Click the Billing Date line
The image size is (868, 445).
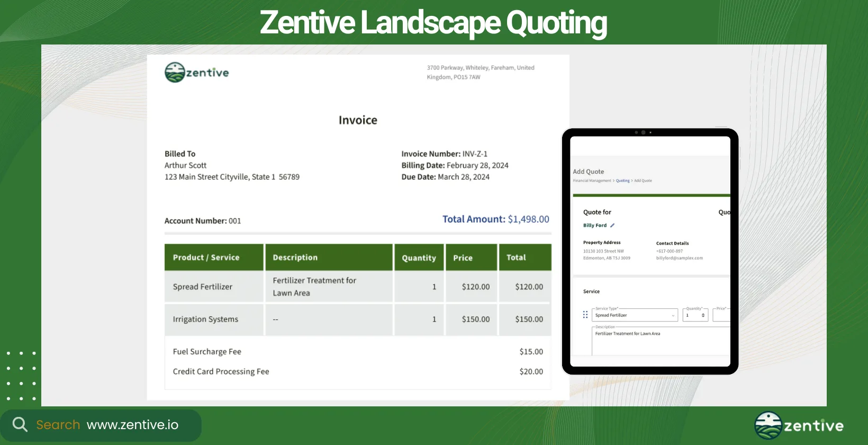[455, 166]
